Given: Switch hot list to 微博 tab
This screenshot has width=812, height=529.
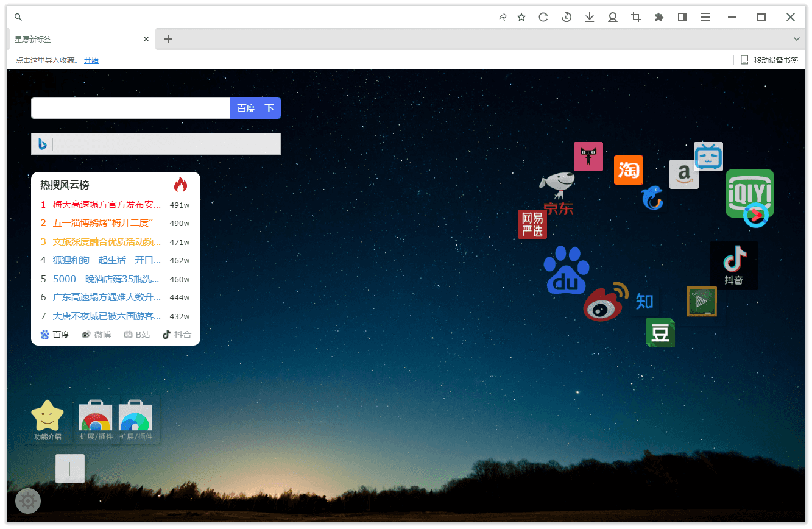Looking at the screenshot, I should (x=96, y=335).
